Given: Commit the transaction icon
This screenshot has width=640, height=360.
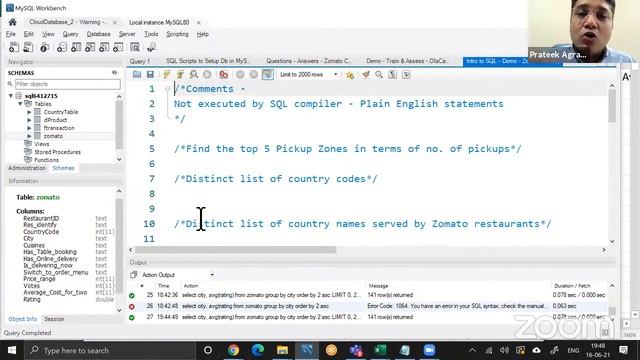Looking at the screenshot, I should [240, 74].
